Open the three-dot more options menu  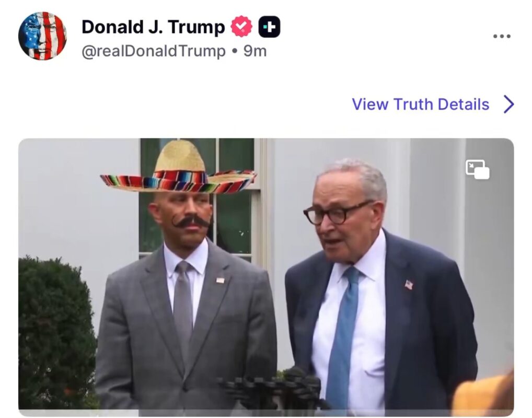[x=502, y=37]
